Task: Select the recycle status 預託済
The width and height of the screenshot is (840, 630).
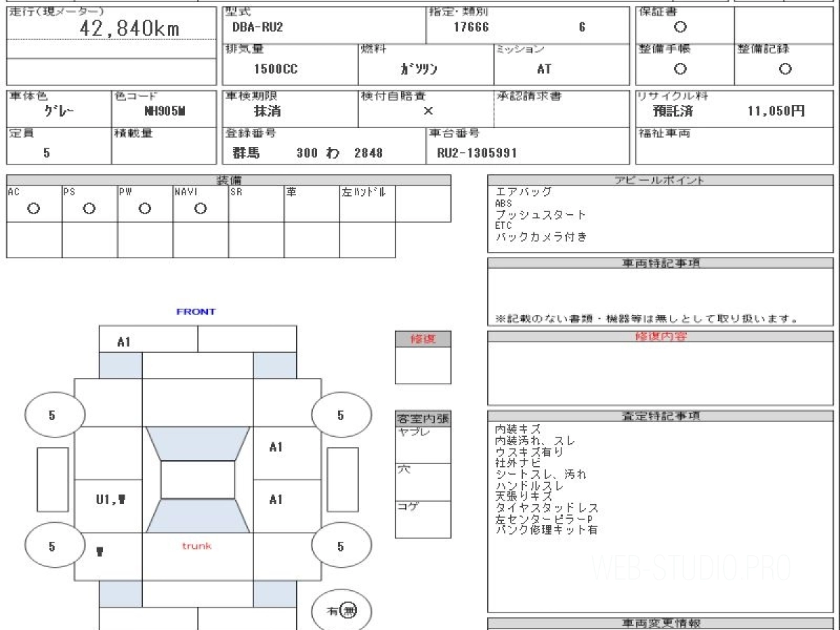Action: (673, 111)
